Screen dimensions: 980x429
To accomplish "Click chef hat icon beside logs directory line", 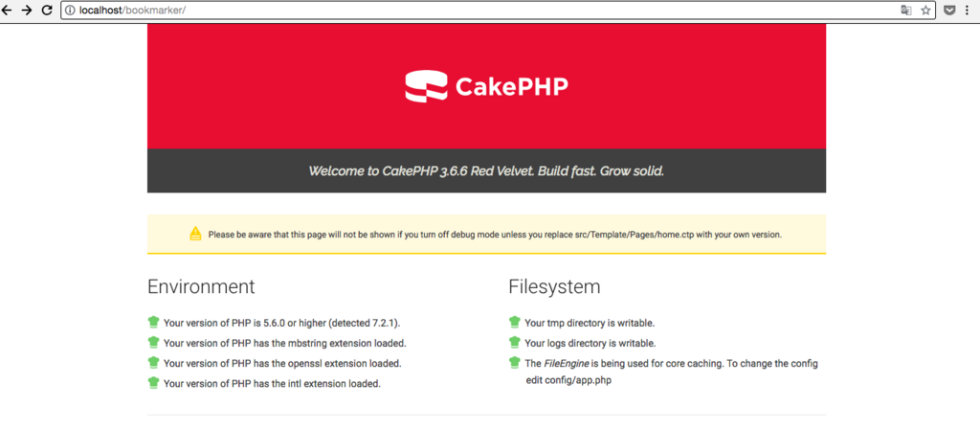I will tap(515, 342).
